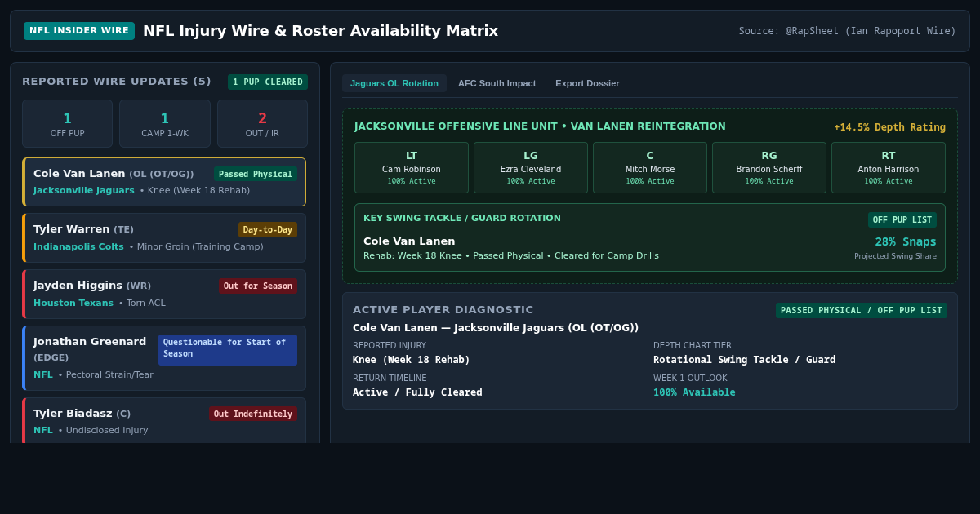980x514 pixels.
Task: Click the +14.5% Depth Rating text
Action: tap(889, 127)
